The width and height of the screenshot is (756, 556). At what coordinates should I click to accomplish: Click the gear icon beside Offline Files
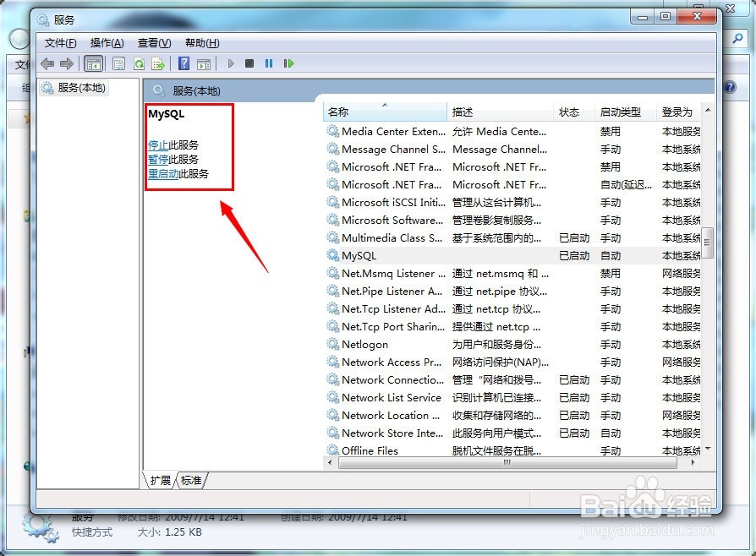pyautogui.click(x=333, y=450)
